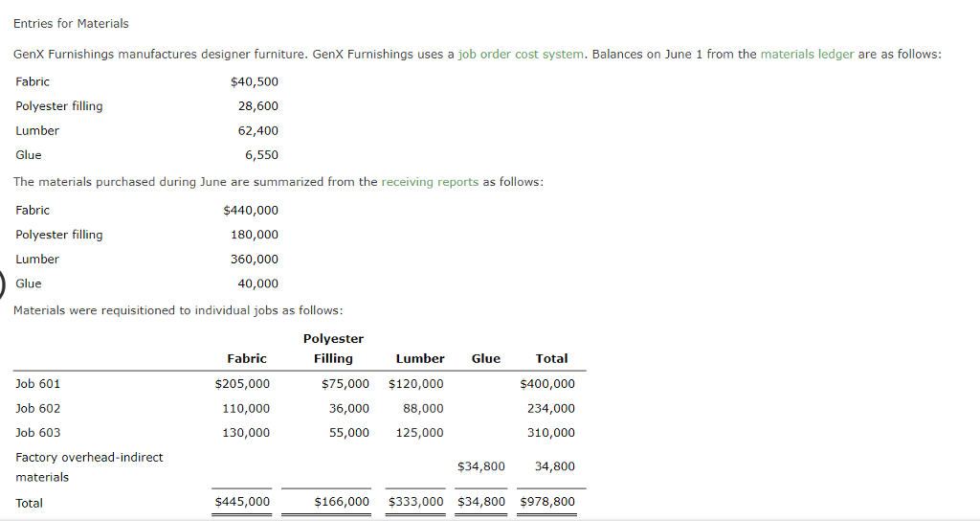
Task: Click the Fabric column total $445,000
Action: (242, 502)
